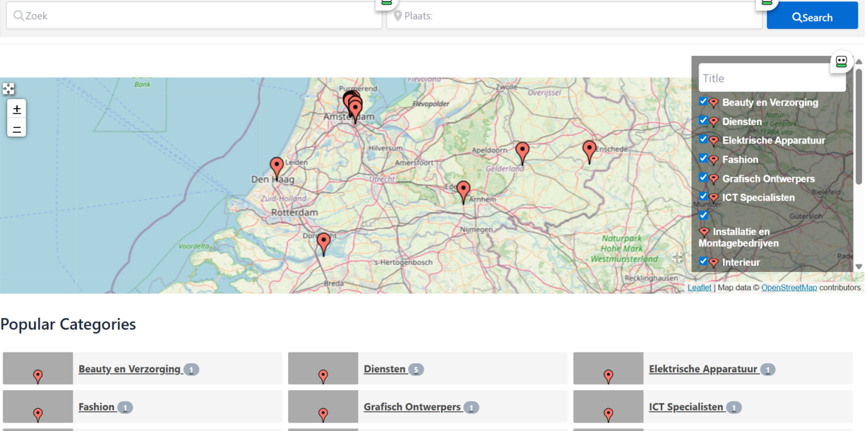This screenshot has height=431, width=868.
Task: Open the map pin near Dordrecht
Action: pos(324,243)
